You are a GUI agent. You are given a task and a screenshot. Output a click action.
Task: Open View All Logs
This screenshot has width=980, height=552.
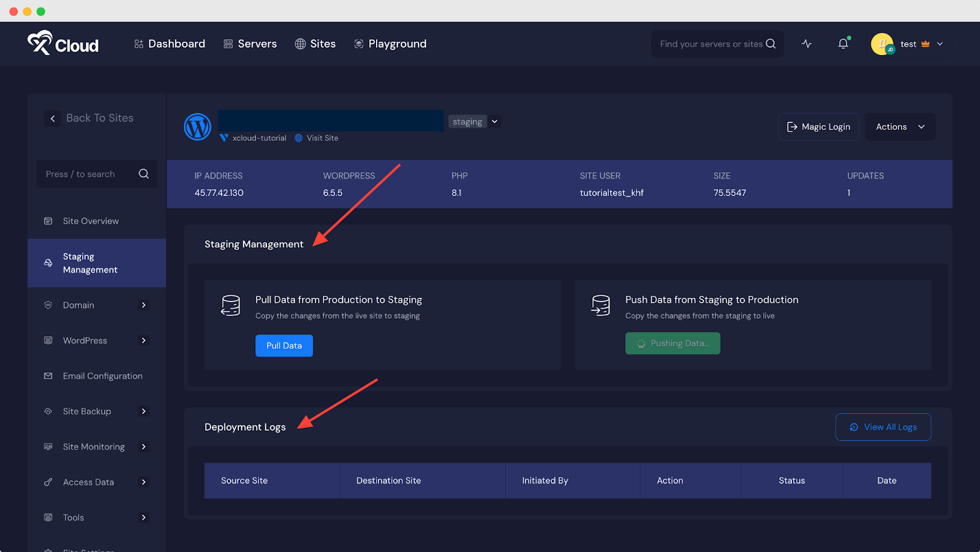click(883, 426)
